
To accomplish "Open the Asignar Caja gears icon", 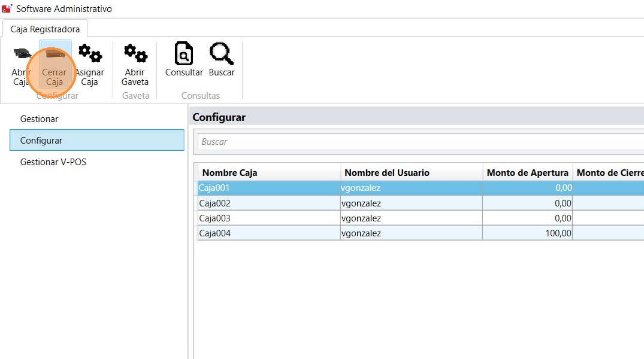I will [90, 54].
